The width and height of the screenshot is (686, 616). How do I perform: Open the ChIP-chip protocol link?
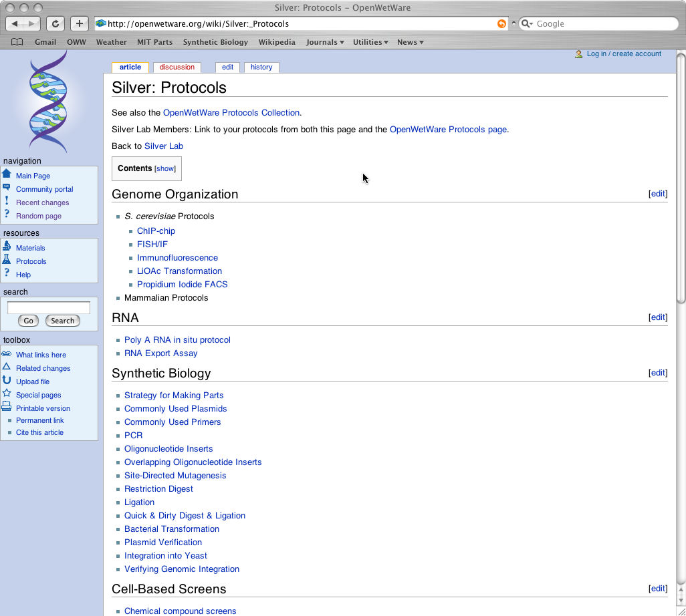click(x=156, y=231)
